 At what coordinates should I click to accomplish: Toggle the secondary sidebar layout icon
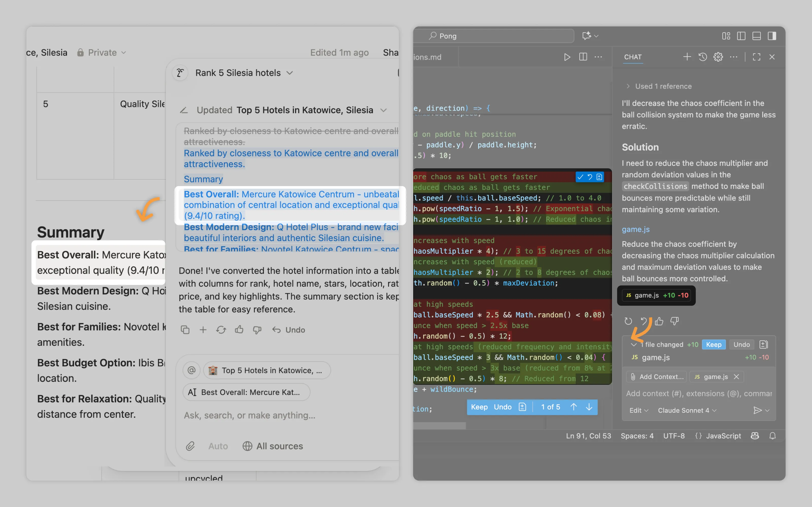click(772, 36)
